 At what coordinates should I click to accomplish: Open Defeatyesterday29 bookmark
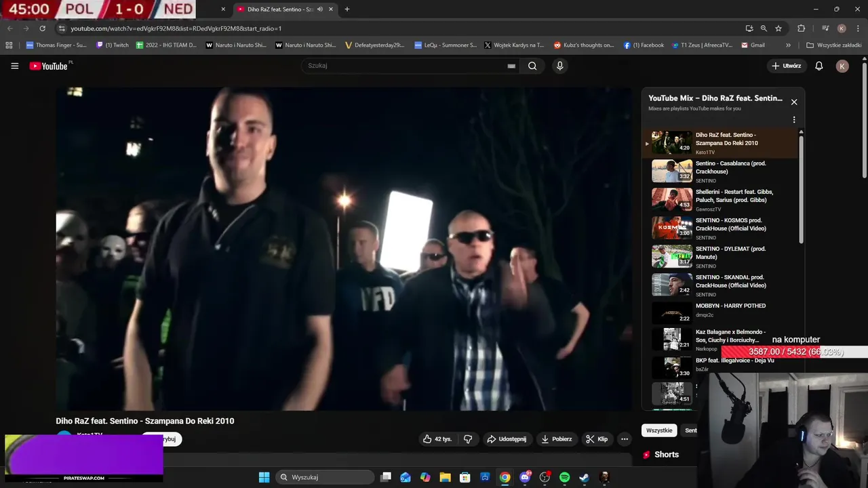coord(374,45)
